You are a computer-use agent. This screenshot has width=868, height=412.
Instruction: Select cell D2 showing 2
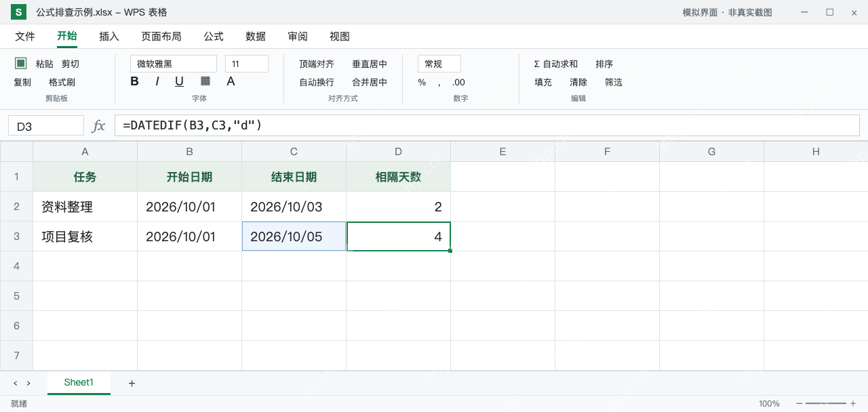[x=399, y=207]
